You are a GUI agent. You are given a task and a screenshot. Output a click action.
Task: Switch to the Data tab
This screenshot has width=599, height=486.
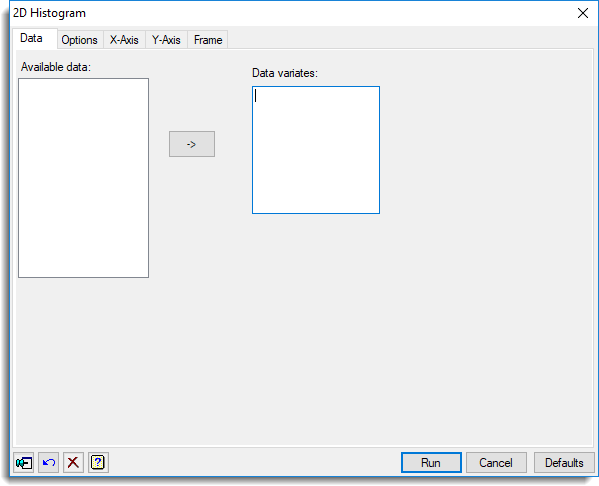click(31, 38)
